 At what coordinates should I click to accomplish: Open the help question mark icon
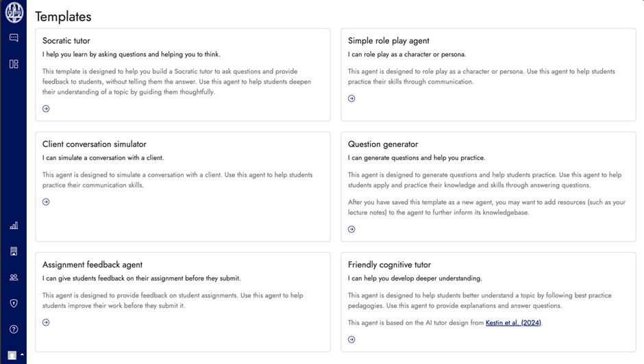point(14,329)
